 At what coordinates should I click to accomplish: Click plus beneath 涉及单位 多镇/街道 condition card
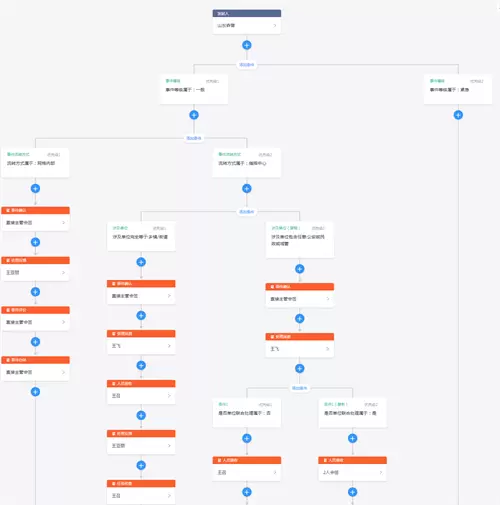[141, 262]
